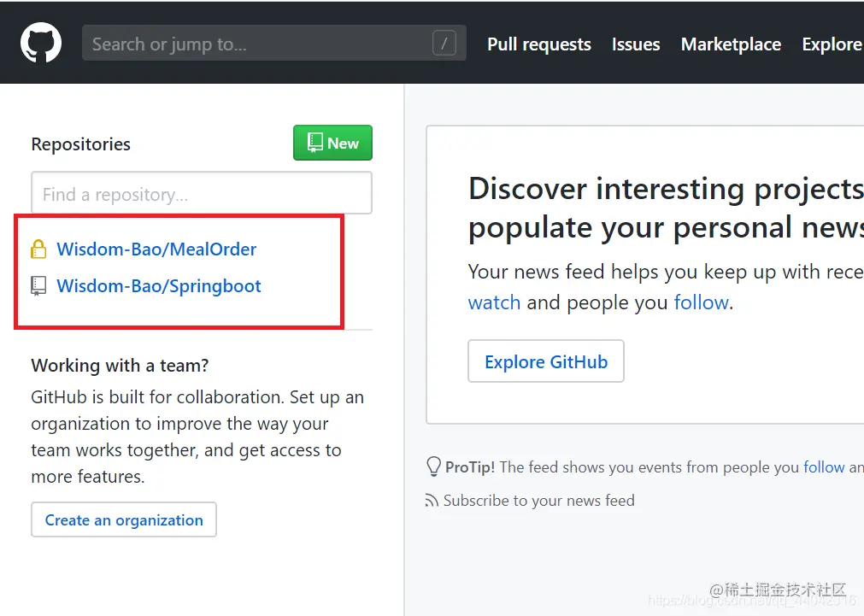Click the slash shortcut icon in the search bar
This screenshot has height=616, width=864.
point(444,43)
